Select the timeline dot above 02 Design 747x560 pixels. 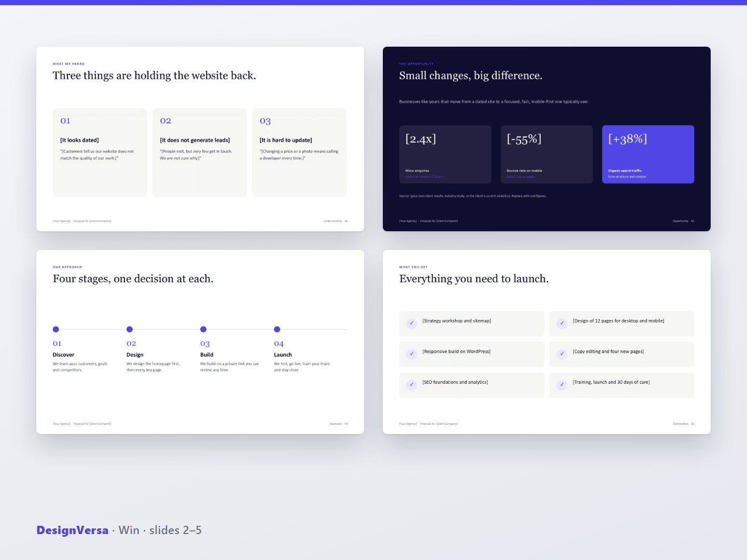click(x=130, y=329)
